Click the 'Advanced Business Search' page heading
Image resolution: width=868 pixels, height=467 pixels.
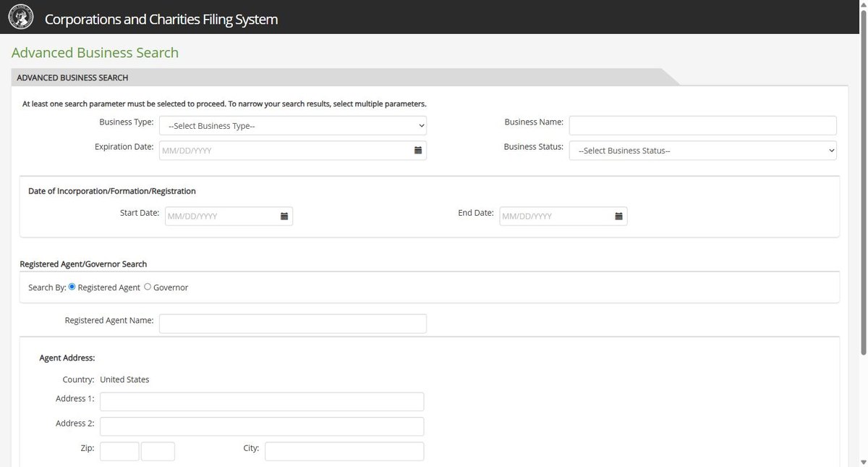pyautogui.click(x=95, y=53)
